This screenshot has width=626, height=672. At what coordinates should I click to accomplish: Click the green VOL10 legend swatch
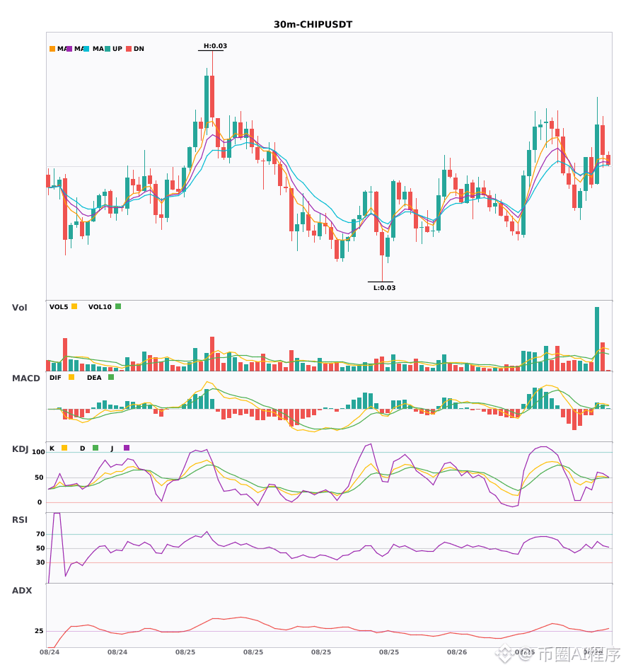click(118, 306)
